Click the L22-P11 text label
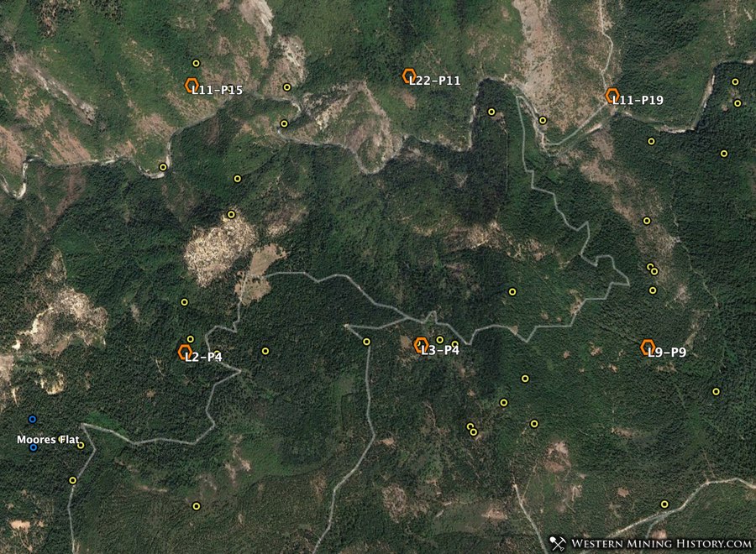Viewport: 756px width, 554px height. 435,81
